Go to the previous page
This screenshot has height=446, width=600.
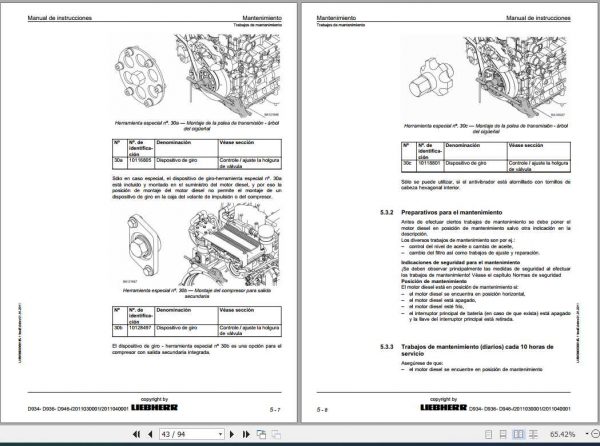[150, 434]
